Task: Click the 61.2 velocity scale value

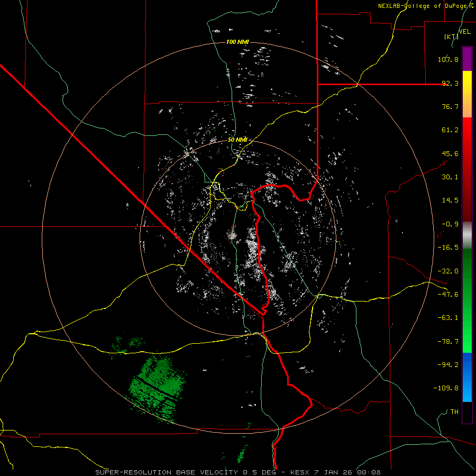Action: click(x=450, y=130)
